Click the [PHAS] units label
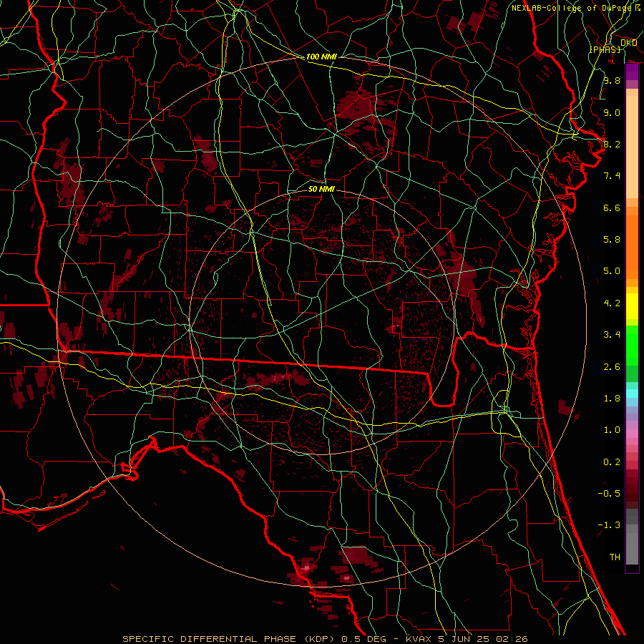The height and width of the screenshot is (644, 644). (605, 49)
